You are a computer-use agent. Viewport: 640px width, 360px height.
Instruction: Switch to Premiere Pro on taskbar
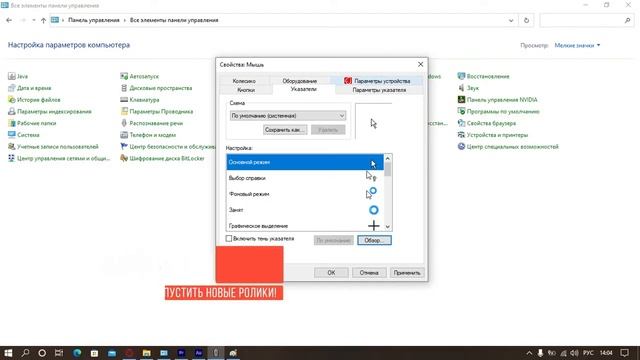coord(181,353)
